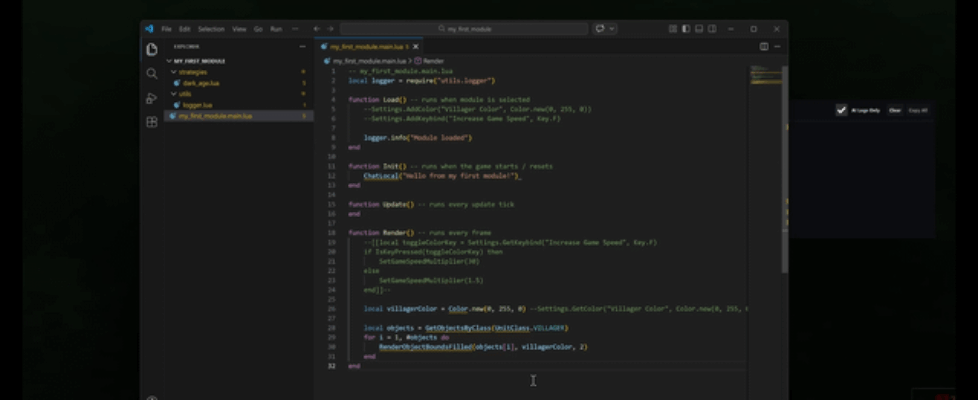Click the split editor right icon

pyautogui.click(x=764, y=46)
